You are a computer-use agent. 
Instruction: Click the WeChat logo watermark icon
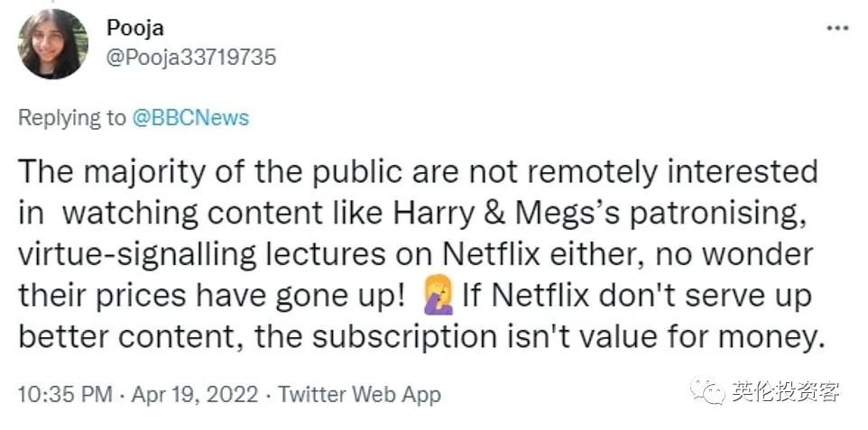click(x=708, y=391)
